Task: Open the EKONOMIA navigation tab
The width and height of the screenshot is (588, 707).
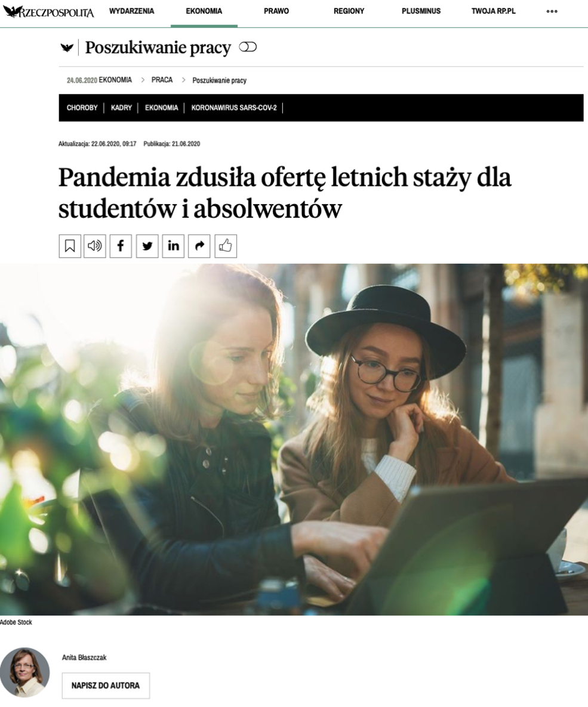Action: point(204,11)
